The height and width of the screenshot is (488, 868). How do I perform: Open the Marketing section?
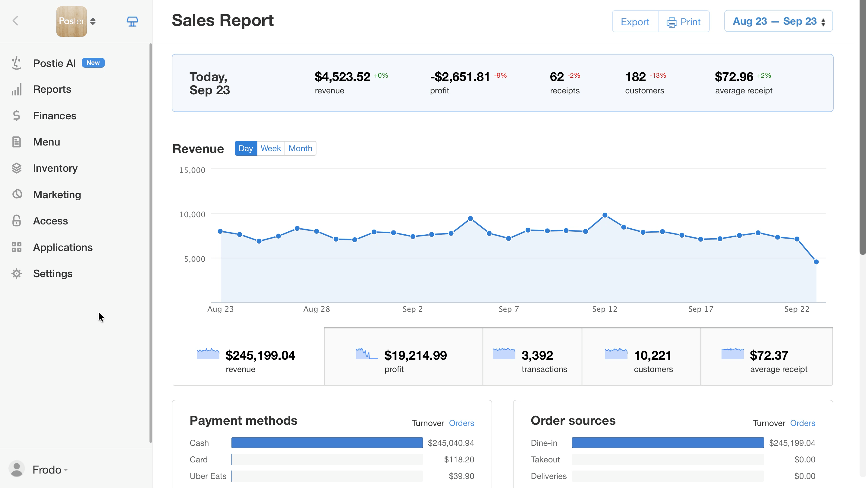point(57,194)
